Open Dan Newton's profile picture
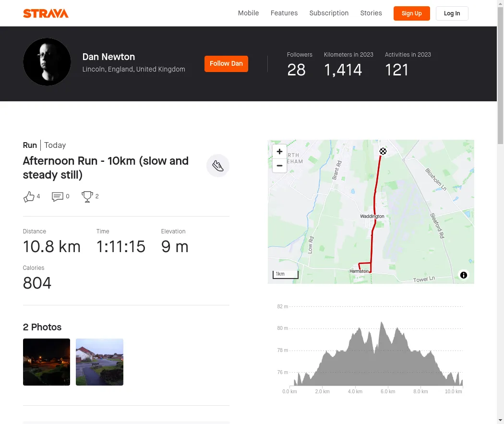This screenshot has height=424, width=504. [x=47, y=62]
